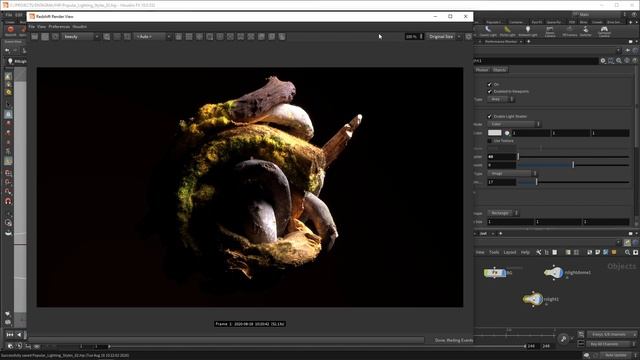This screenshot has width=640, height=360.
Task: Toggle Use Texture checkbox
Action: (x=489, y=141)
